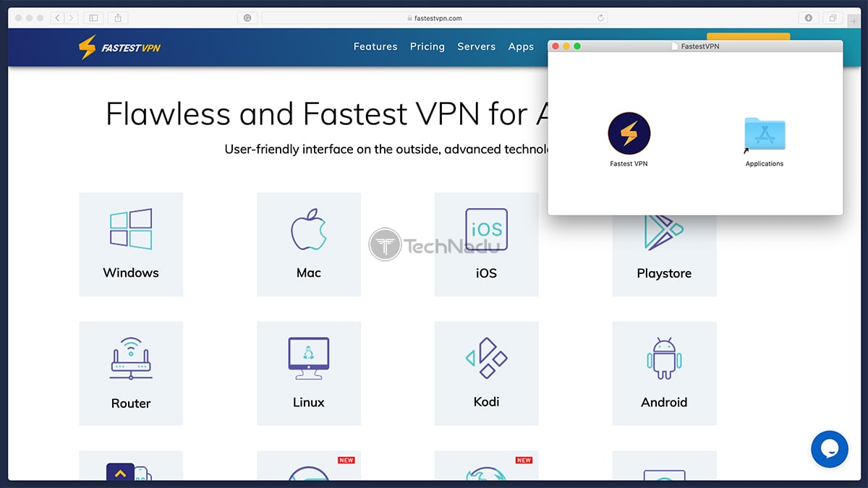
Task: Open the Router setup card
Action: coord(131,373)
